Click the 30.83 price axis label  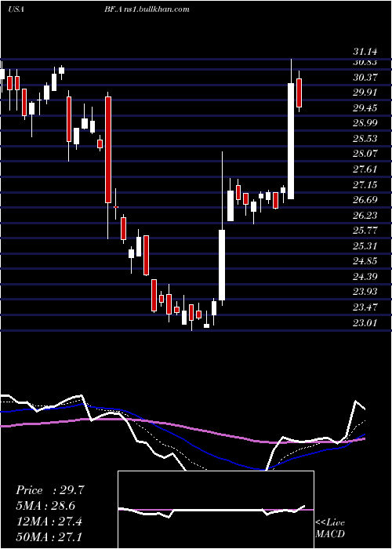(x=365, y=62)
